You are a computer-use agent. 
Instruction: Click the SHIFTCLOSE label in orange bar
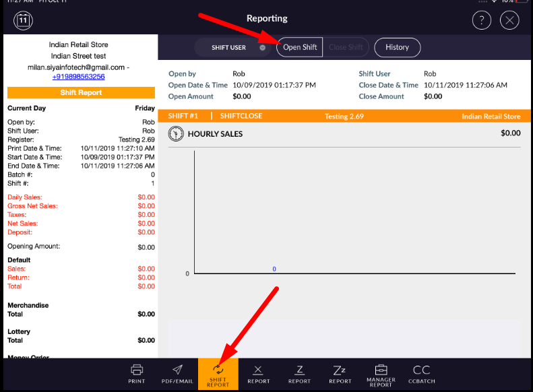(241, 117)
